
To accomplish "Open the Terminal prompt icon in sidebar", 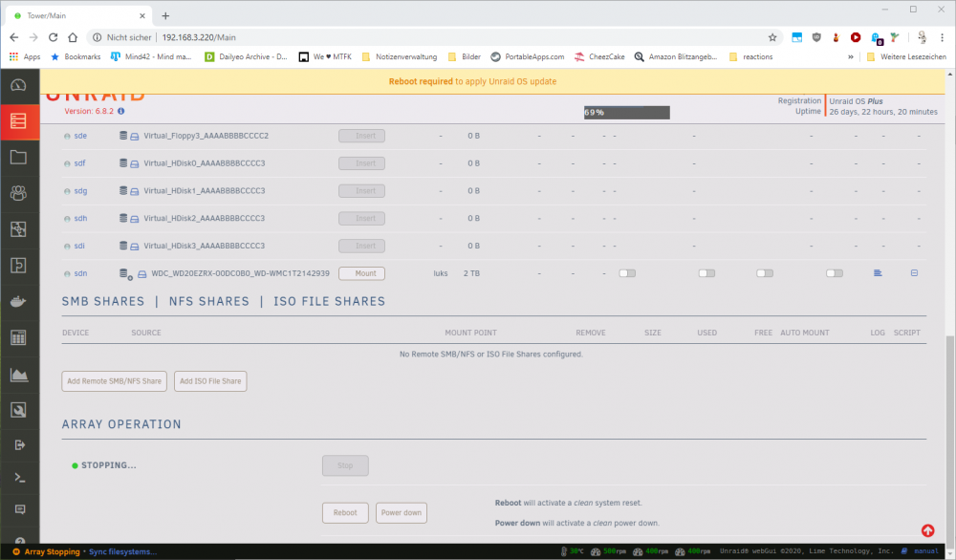I will (x=19, y=477).
